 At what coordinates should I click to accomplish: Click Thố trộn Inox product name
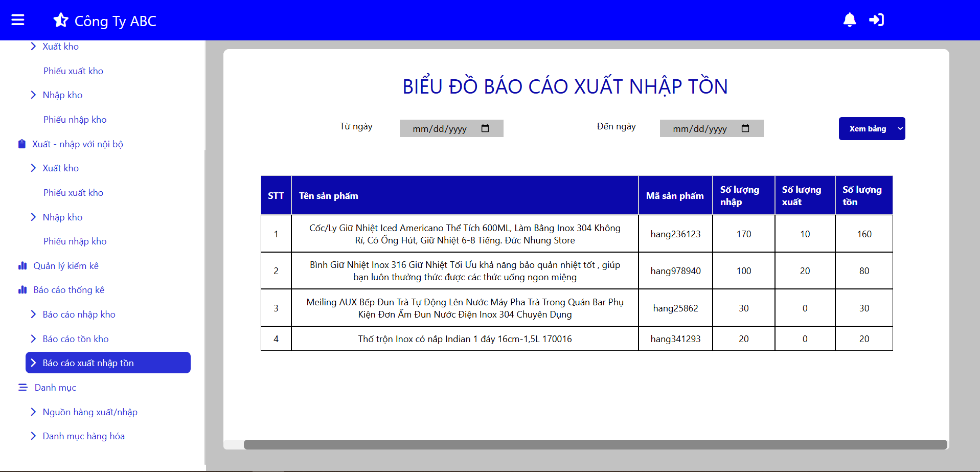(465, 339)
